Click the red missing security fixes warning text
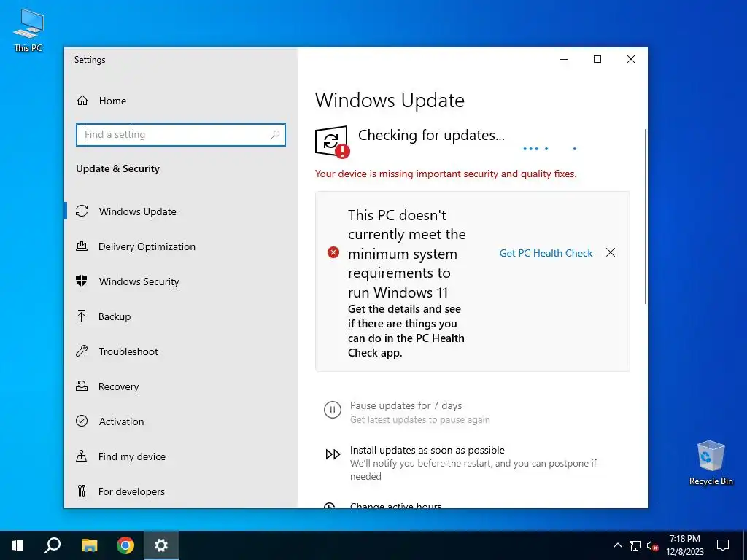 [x=446, y=174]
